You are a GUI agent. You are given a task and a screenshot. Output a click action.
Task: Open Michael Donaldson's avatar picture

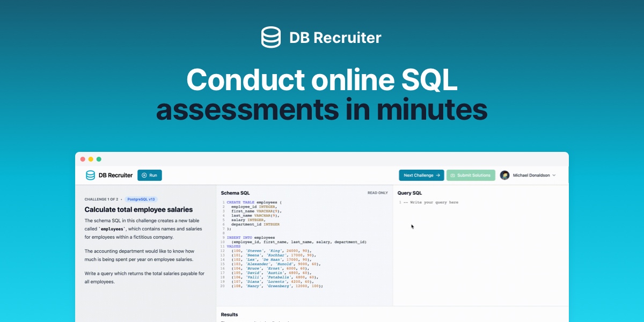click(504, 175)
